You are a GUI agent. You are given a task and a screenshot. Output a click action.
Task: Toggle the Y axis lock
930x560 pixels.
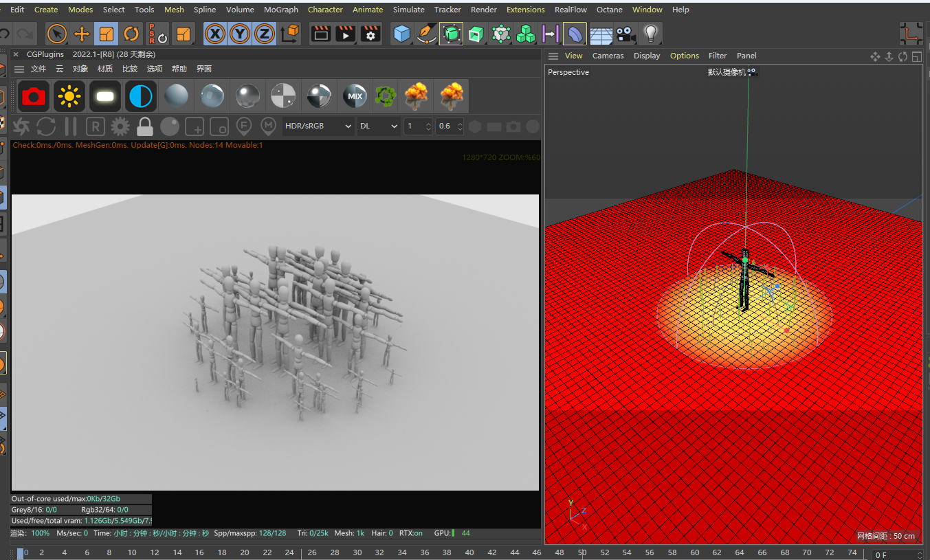point(239,34)
